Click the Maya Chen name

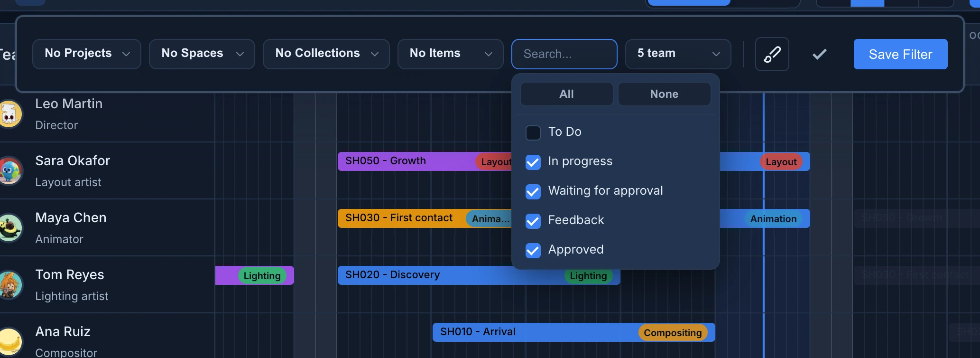click(x=71, y=217)
